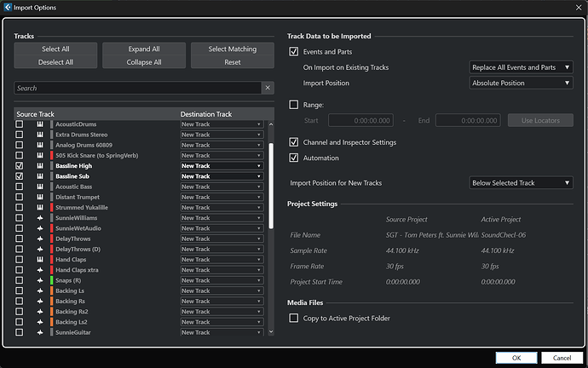The width and height of the screenshot is (588, 368).
Task: Click the keyboard icon beside Hand Claps
Action: (x=40, y=259)
